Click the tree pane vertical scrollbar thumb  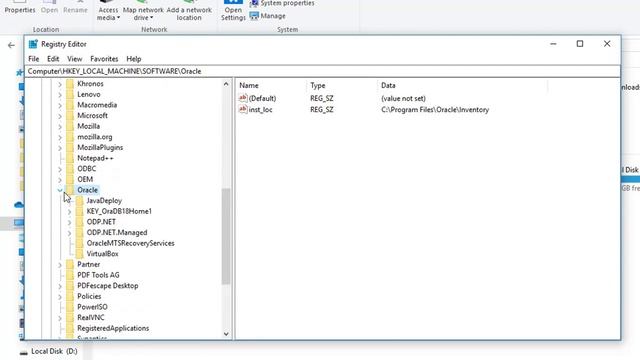tap(226, 236)
